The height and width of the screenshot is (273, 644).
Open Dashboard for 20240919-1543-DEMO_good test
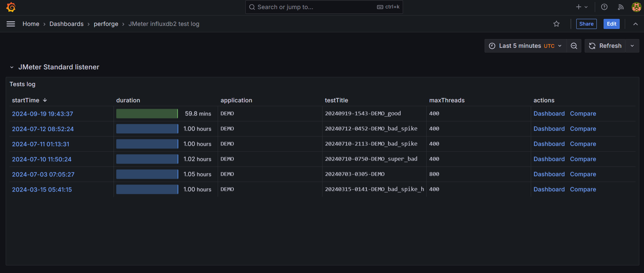549,114
